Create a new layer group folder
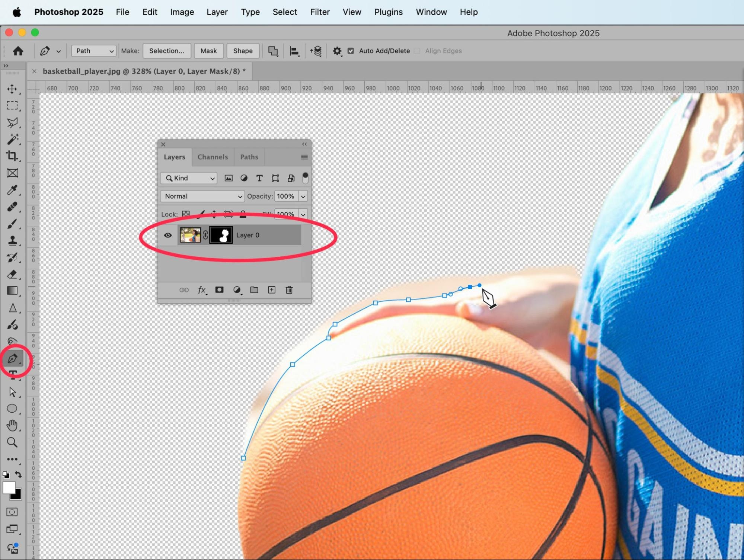The height and width of the screenshot is (560, 744). pos(254,290)
